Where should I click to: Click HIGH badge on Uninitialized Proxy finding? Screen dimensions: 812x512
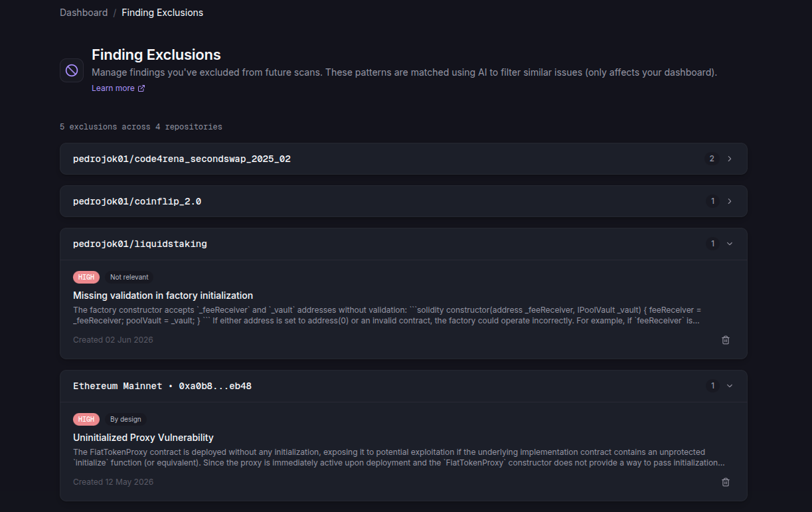click(86, 419)
